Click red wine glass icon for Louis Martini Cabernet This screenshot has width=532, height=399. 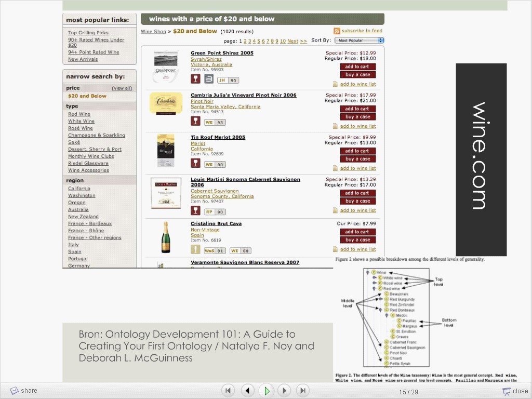195,210
